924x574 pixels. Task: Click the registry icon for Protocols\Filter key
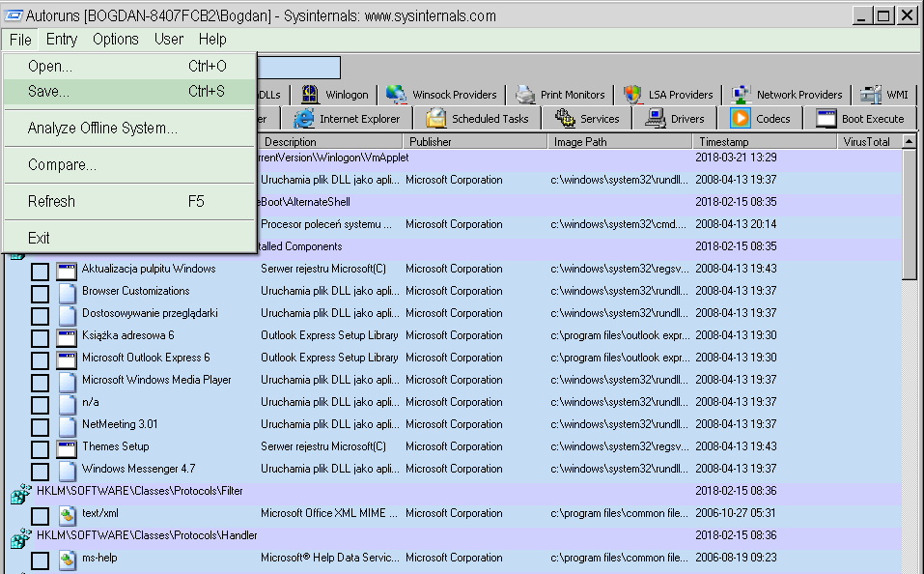coord(20,493)
